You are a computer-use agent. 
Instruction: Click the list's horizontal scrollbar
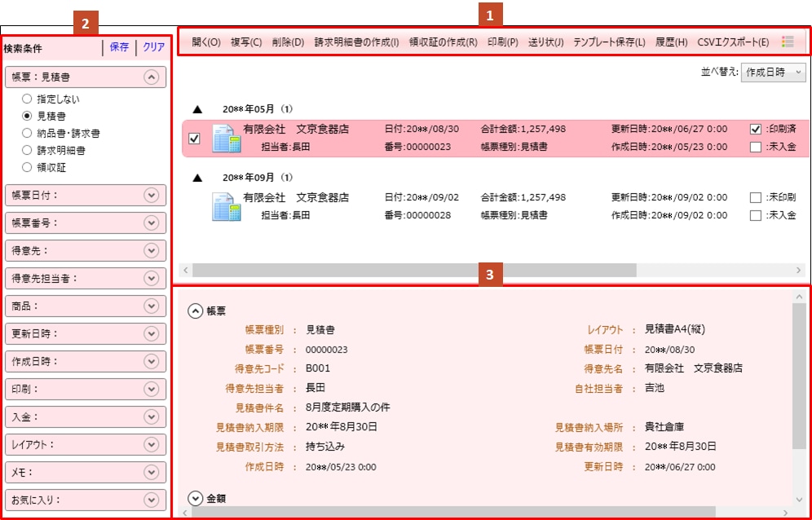pyautogui.click(x=413, y=270)
